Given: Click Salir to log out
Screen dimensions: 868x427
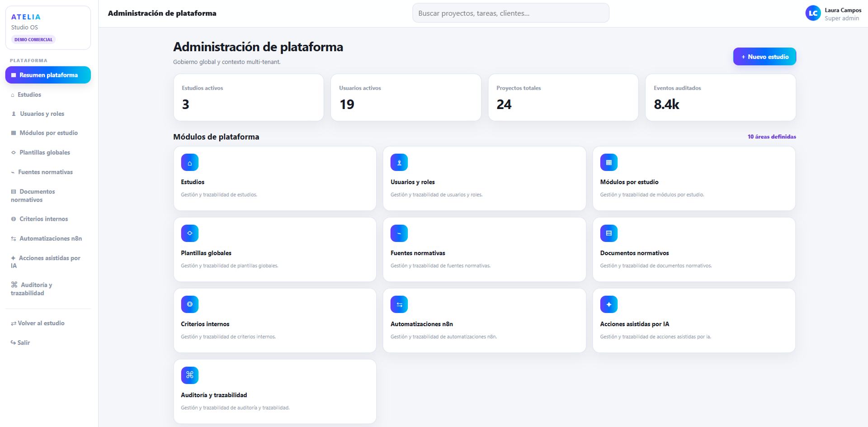Looking at the screenshot, I should tap(20, 342).
